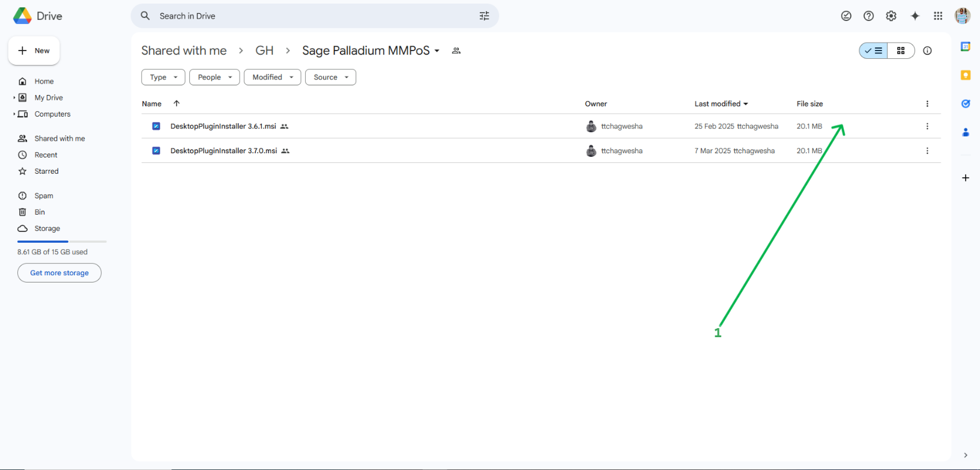
Task: Click the file icon of DesktopPluginInstaller 3.7.0.msi
Action: [156, 151]
